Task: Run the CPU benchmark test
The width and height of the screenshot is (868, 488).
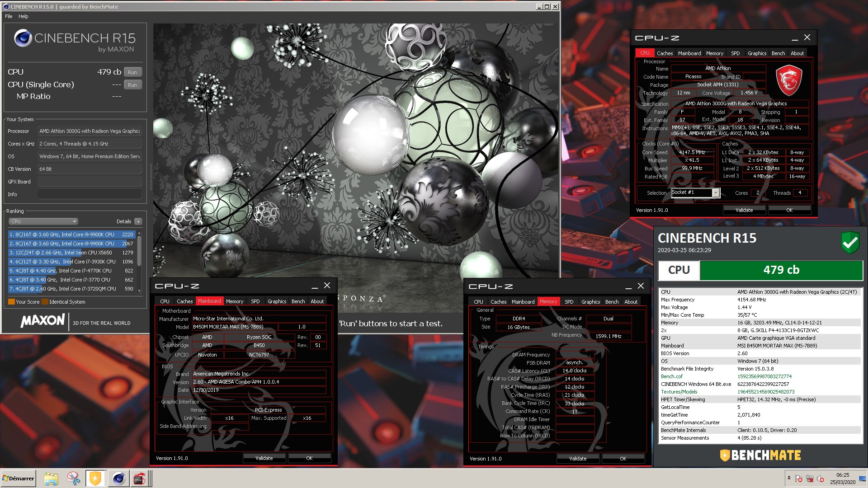Action: [x=132, y=72]
